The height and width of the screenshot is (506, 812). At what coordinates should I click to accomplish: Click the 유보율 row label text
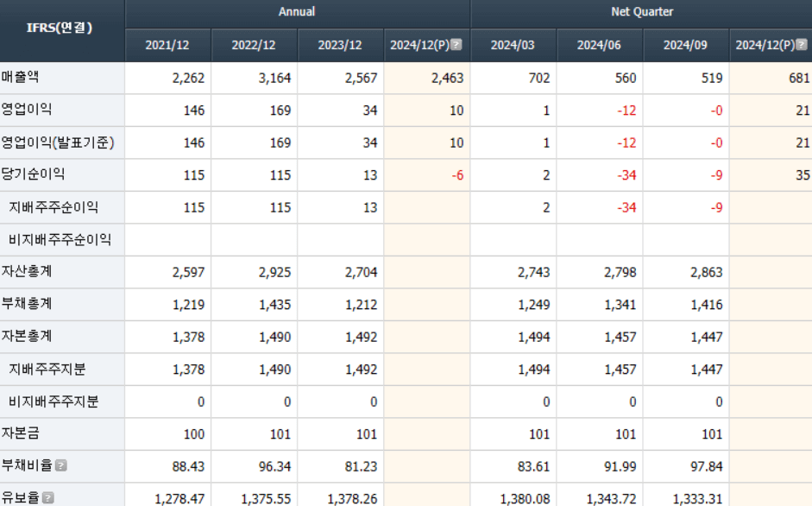(20, 497)
